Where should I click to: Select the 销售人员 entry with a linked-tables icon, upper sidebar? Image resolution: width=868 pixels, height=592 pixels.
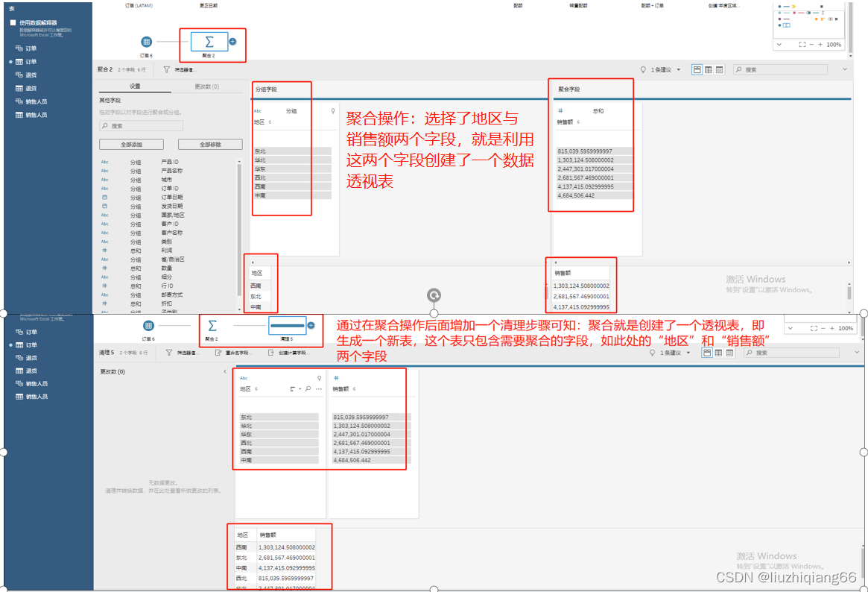click(31, 102)
